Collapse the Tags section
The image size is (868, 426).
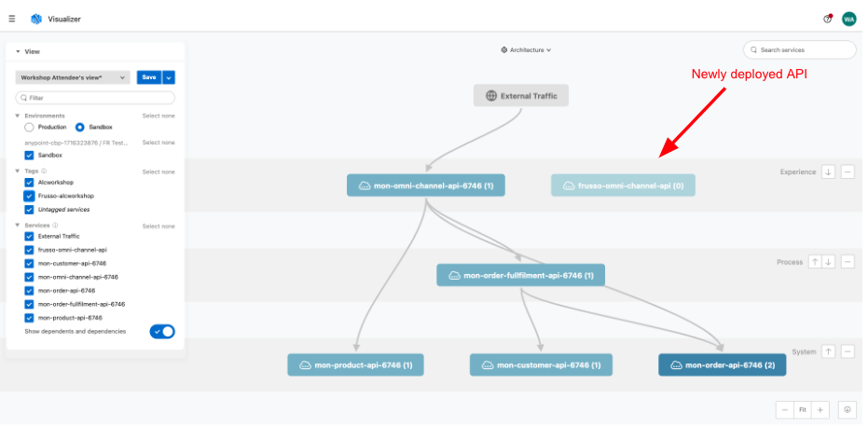[18, 172]
